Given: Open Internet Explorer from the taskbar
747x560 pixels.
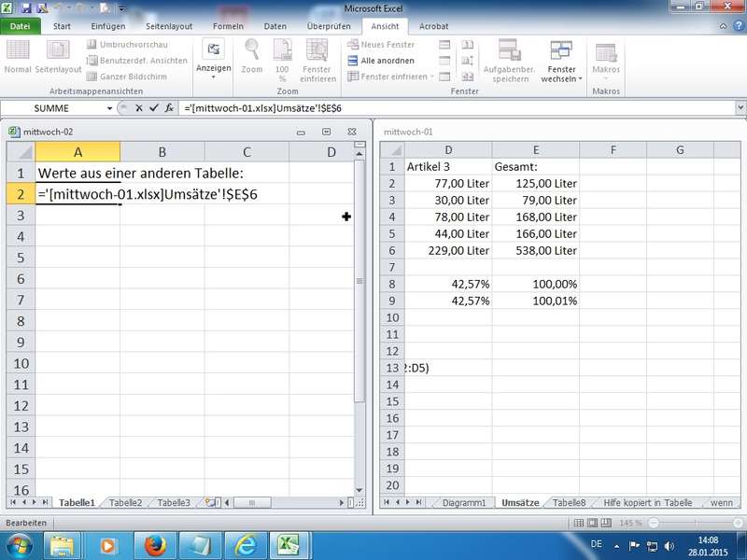Looking at the screenshot, I should click(245, 543).
